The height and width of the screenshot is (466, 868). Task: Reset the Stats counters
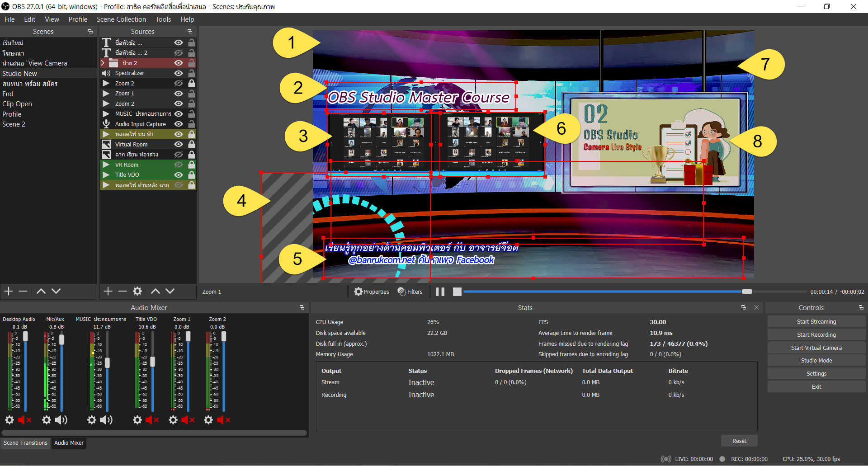739,441
